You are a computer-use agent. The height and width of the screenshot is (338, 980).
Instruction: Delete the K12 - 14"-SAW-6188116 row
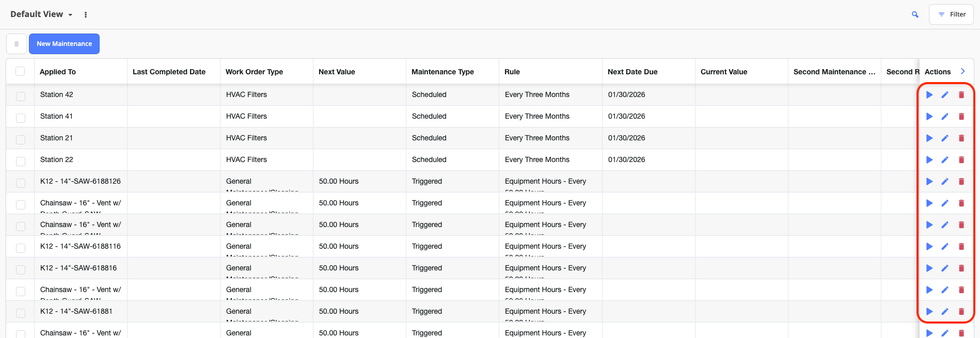961,247
